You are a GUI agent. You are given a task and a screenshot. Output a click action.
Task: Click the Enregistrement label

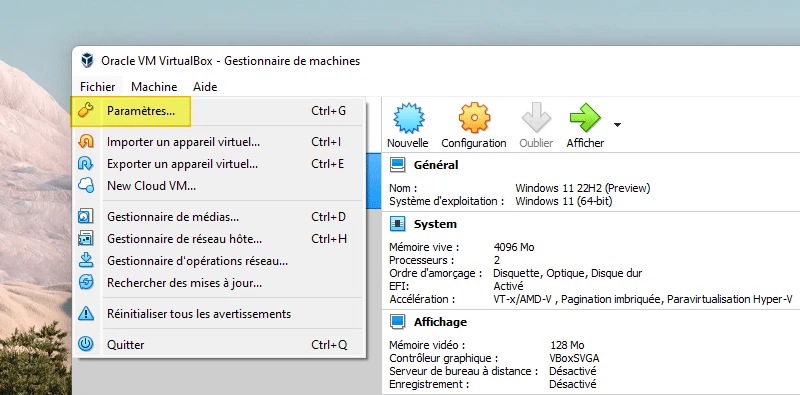429,384
